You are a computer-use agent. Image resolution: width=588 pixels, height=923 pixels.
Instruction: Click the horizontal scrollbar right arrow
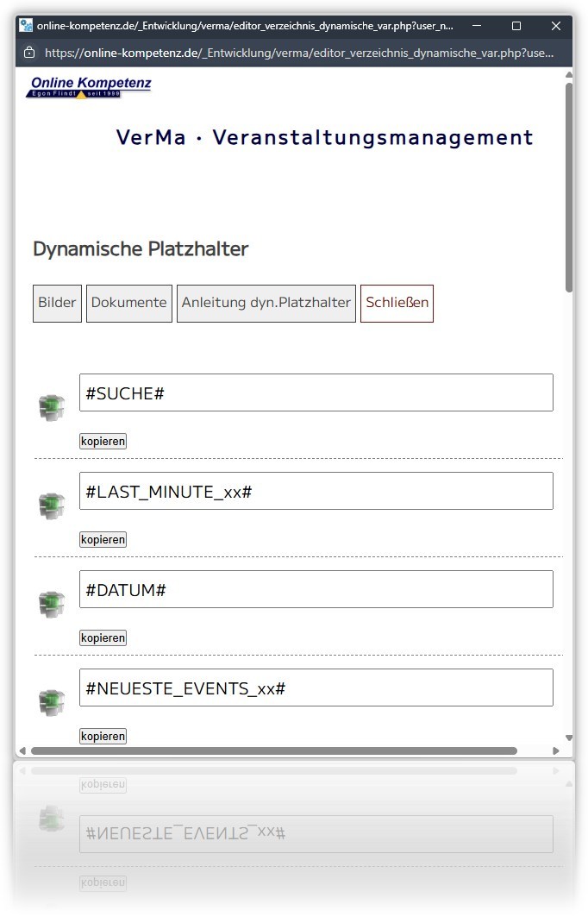555,750
